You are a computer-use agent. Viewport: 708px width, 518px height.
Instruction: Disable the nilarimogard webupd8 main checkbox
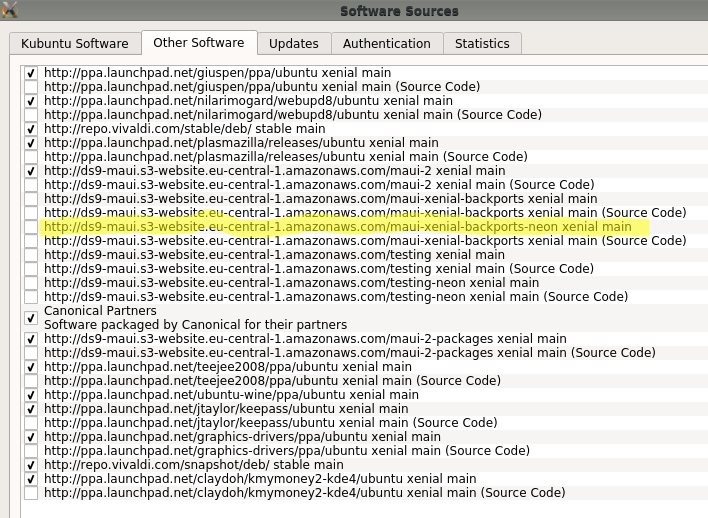point(32,102)
